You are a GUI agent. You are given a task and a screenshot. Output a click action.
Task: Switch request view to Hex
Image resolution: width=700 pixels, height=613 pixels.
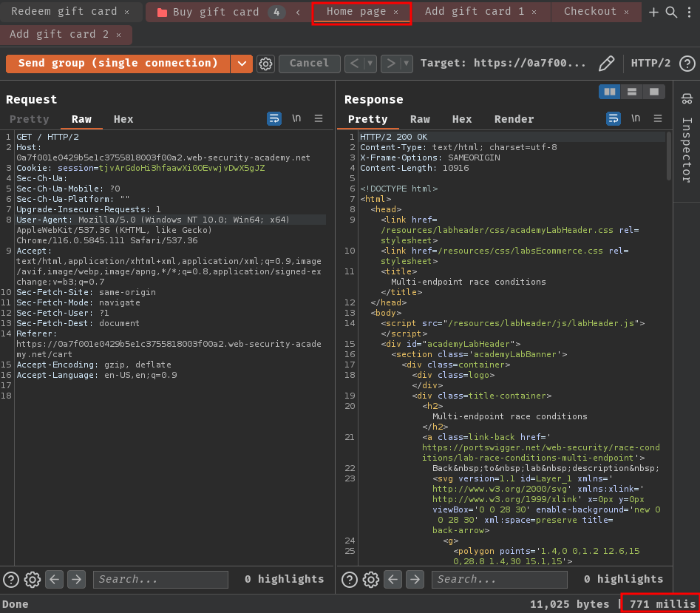(x=123, y=119)
